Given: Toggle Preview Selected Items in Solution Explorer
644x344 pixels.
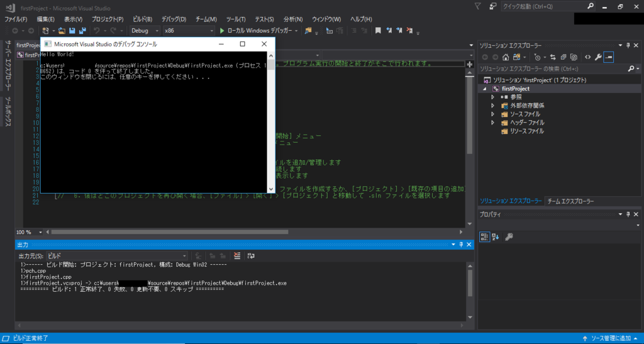Looking at the screenshot, I should 609,57.
